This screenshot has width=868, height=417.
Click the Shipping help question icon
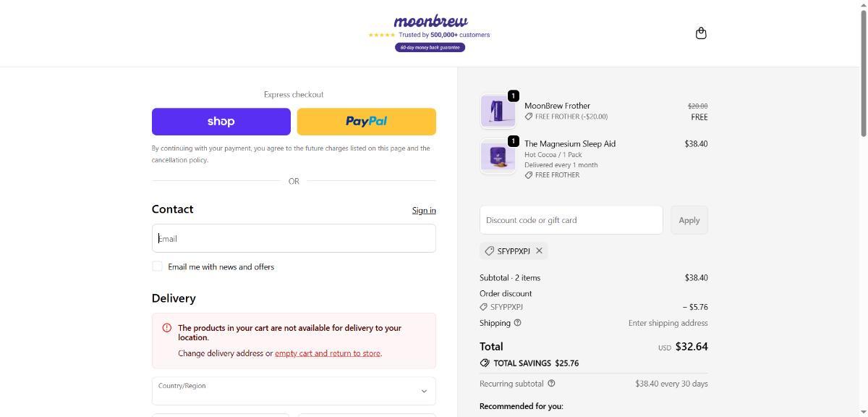point(517,323)
